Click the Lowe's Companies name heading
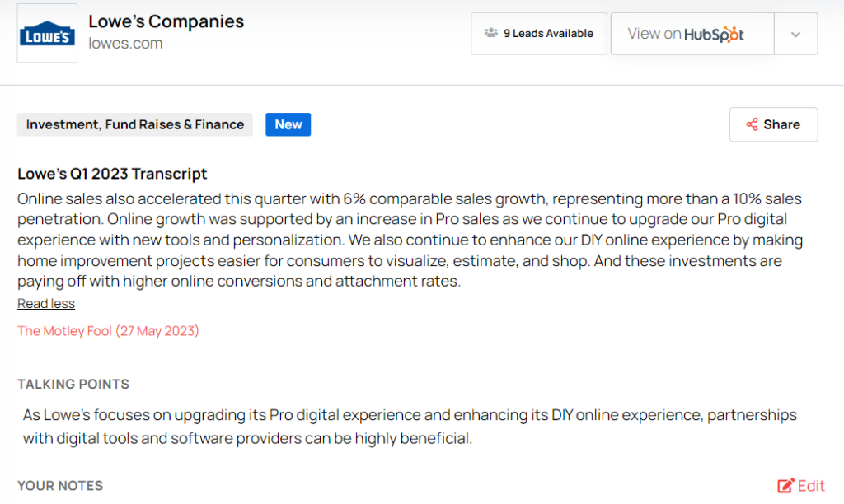Screen dimensions: 844x504 click(x=166, y=21)
